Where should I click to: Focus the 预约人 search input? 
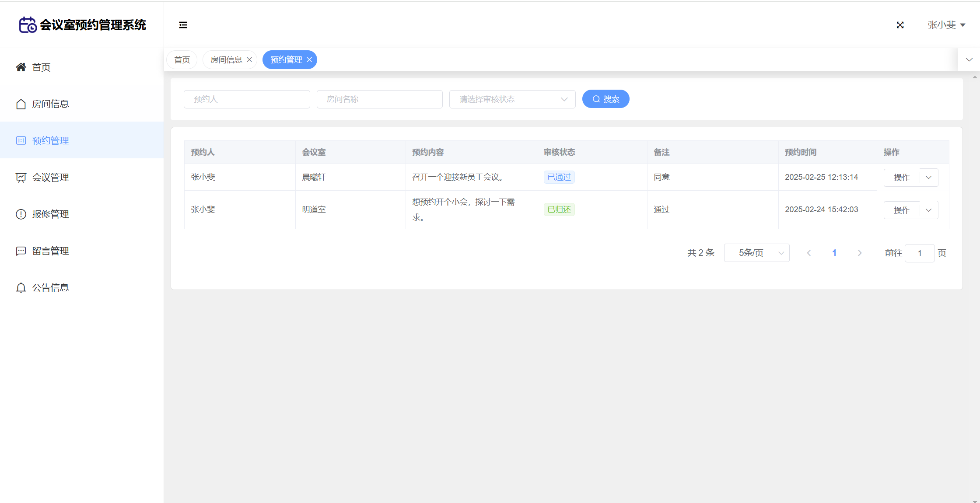[x=247, y=99]
